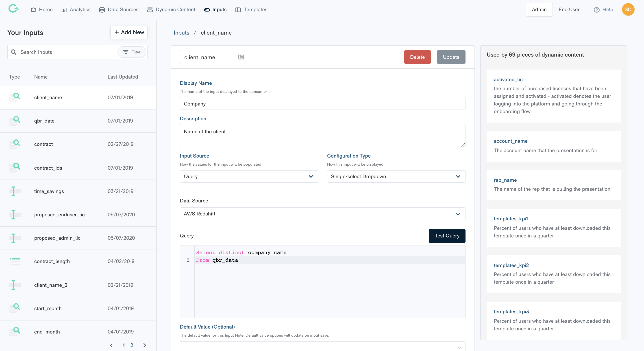Click the query type icon for end_month
Image resolution: width=644 pixels, height=351 pixels.
[x=15, y=331]
